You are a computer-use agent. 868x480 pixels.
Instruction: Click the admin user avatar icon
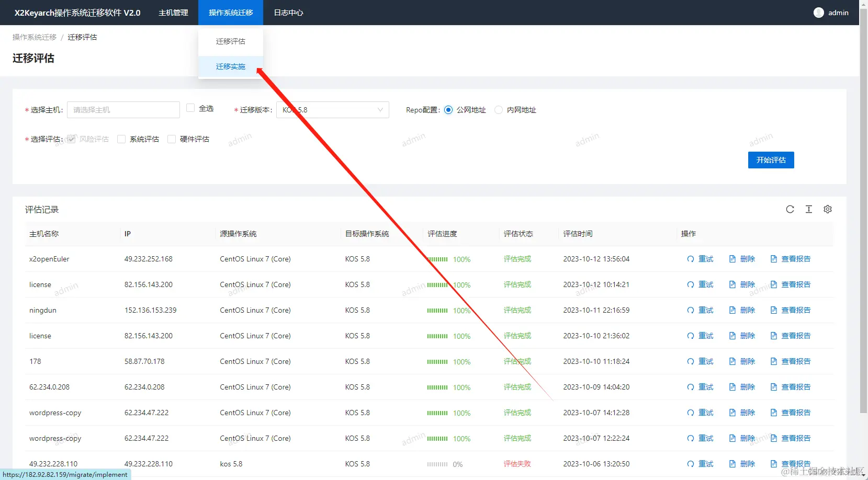click(x=819, y=13)
